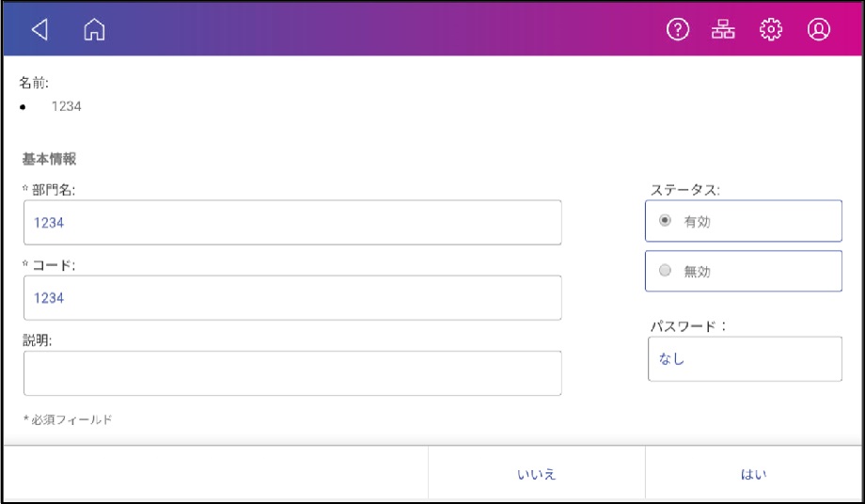Open the パスワード field showing なし
The image size is (865, 504).
[x=745, y=359]
